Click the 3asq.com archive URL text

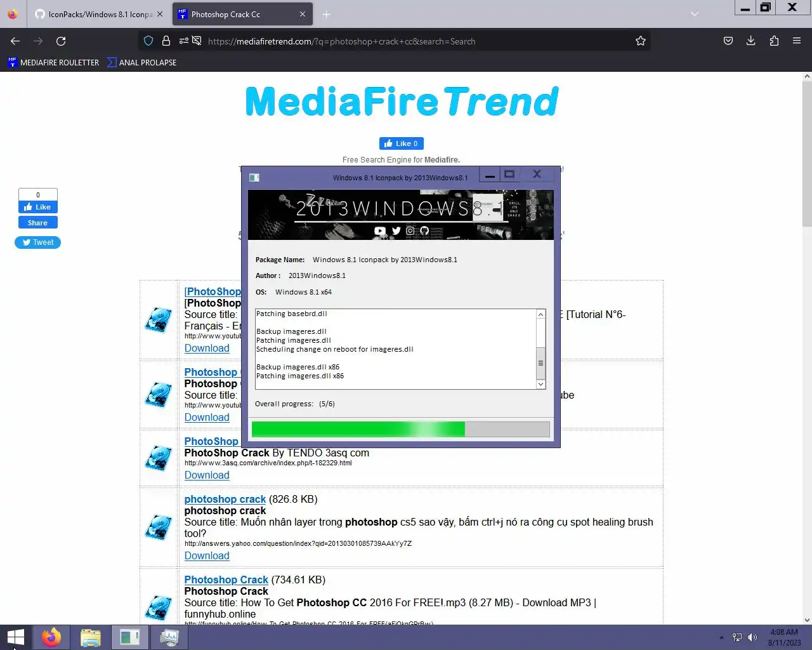pos(268,463)
